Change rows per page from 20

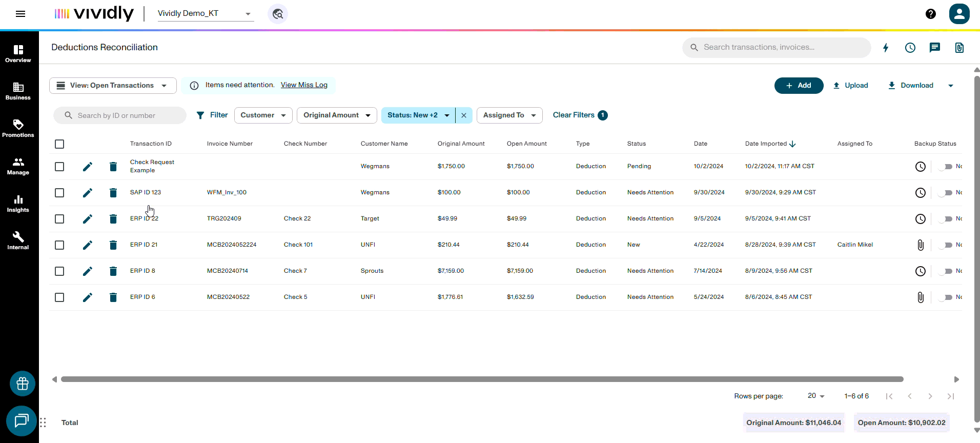point(816,396)
